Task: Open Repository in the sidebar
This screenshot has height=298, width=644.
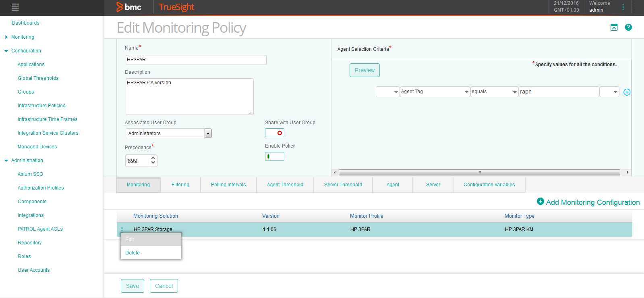Action: pyautogui.click(x=30, y=243)
